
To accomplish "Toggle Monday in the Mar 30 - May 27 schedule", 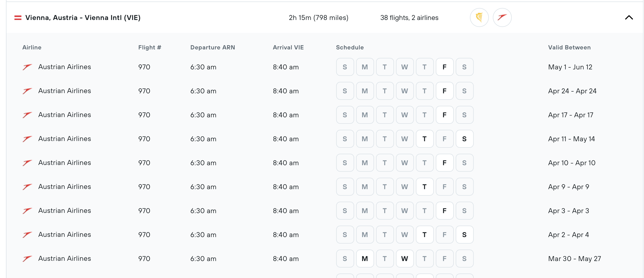I will [365, 259].
